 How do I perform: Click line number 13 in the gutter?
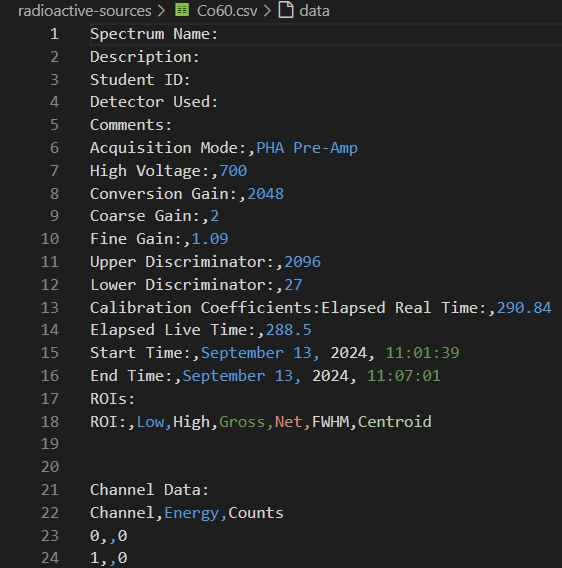(x=50, y=308)
